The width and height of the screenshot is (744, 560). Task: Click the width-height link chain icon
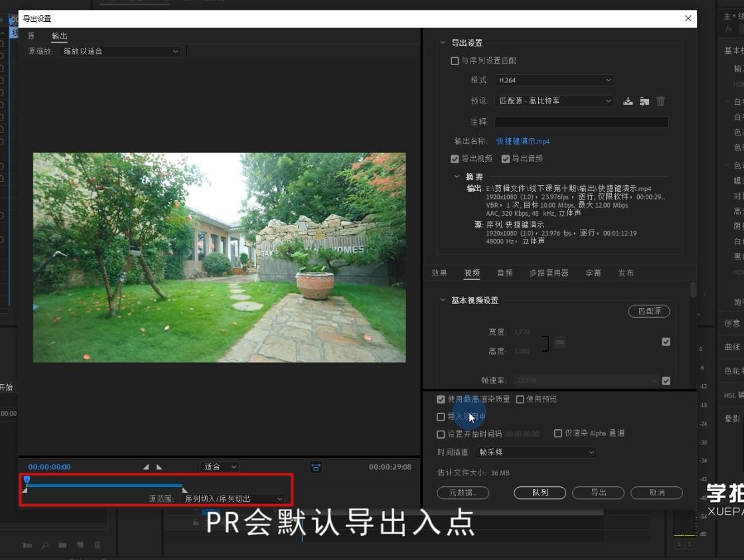coord(560,342)
